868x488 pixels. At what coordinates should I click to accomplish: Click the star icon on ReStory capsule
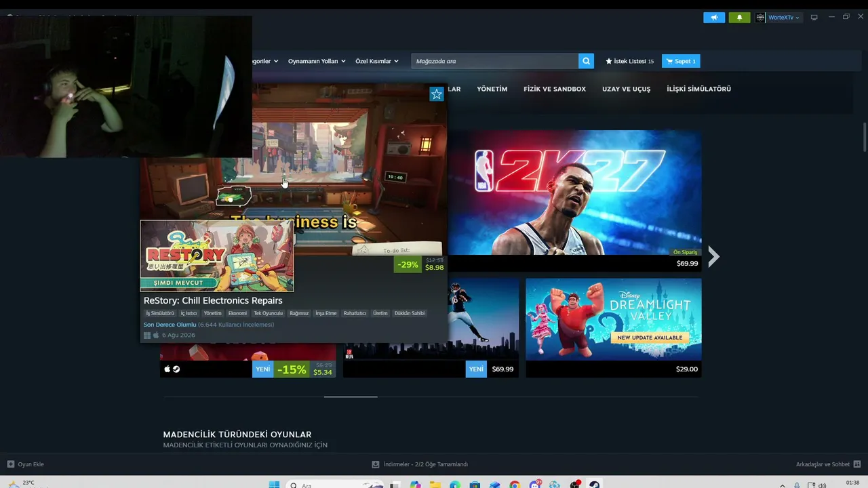pyautogui.click(x=437, y=94)
